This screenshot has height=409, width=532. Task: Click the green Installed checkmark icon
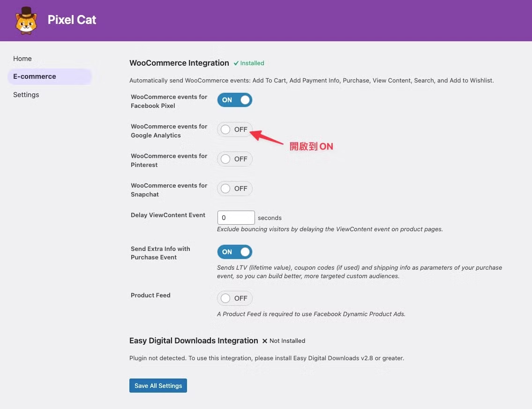point(236,63)
